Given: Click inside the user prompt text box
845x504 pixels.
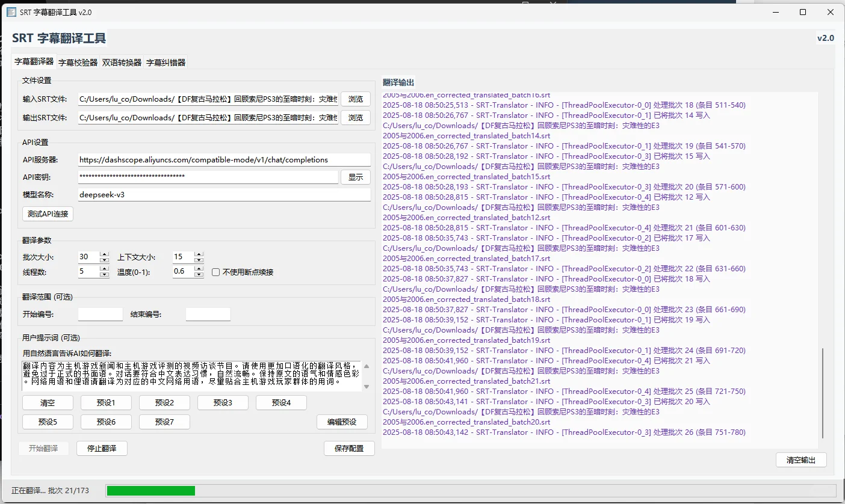Looking at the screenshot, I should pos(191,376).
